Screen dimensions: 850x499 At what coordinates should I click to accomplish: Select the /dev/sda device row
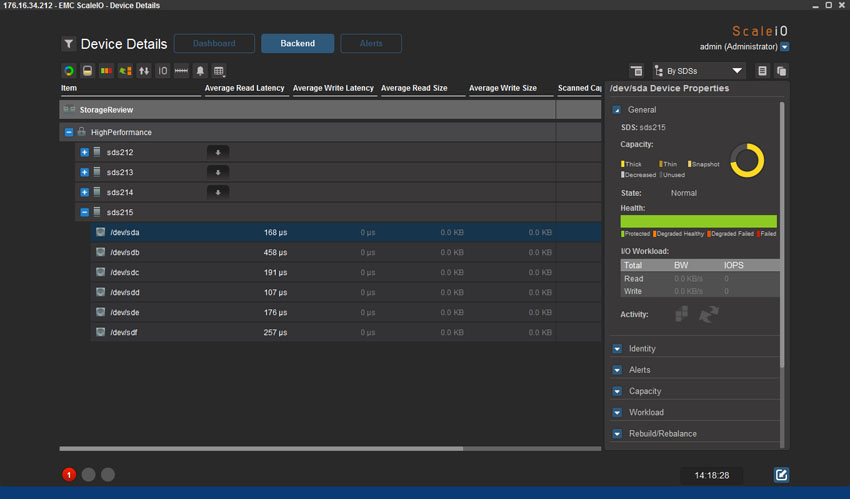[x=346, y=232]
